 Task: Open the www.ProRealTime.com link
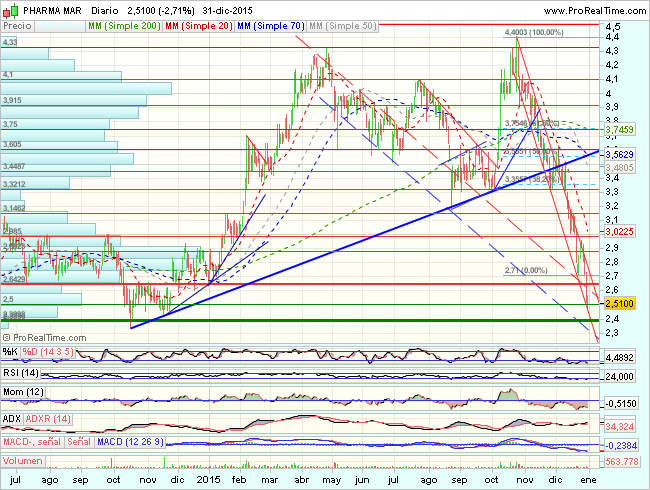coord(594,11)
